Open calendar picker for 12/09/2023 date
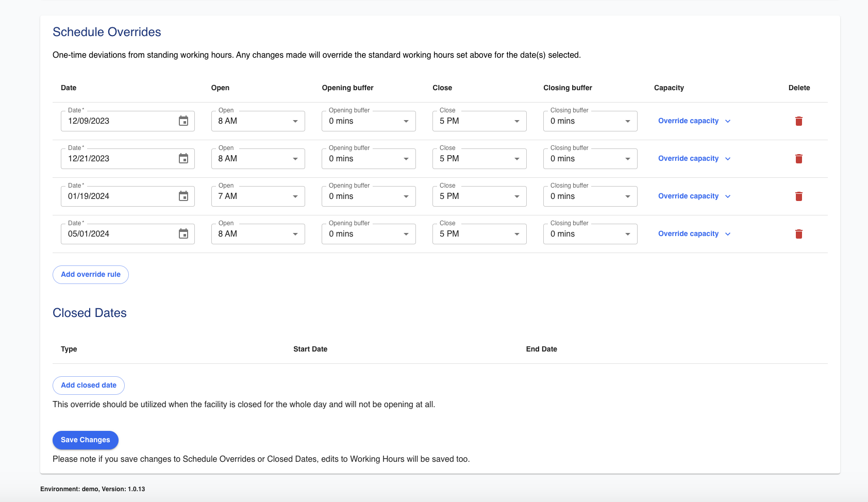This screenshot has width=868, height=502. 183,121
